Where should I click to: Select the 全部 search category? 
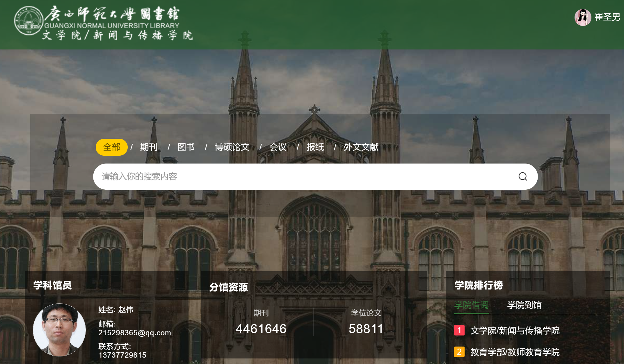coord(111,147)
